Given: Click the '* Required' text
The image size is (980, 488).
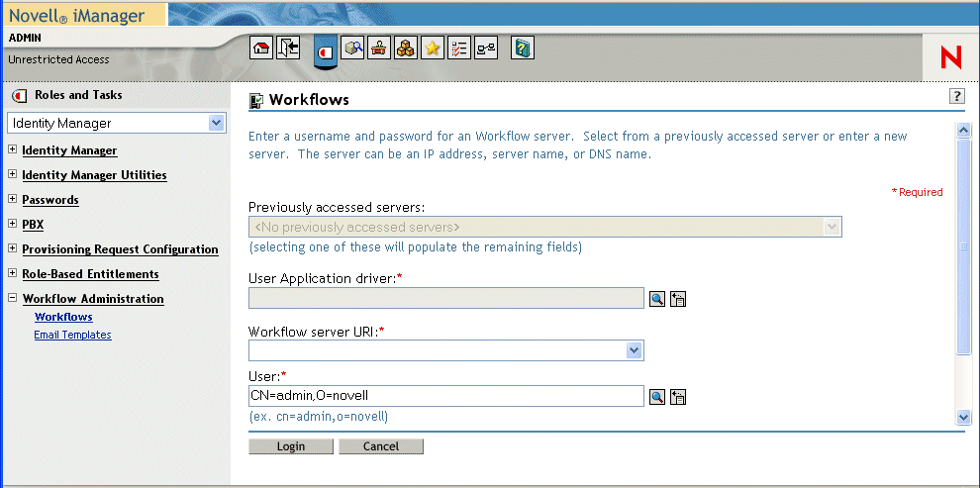Looking at the screenshot, I should click(917, 192).
